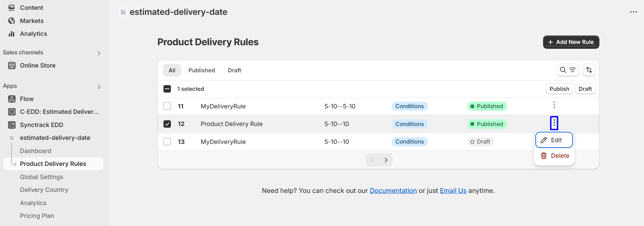This screenshot has width=644, height=226.
Task: Open the three-dot menu for rule 11
Action: 554,105
